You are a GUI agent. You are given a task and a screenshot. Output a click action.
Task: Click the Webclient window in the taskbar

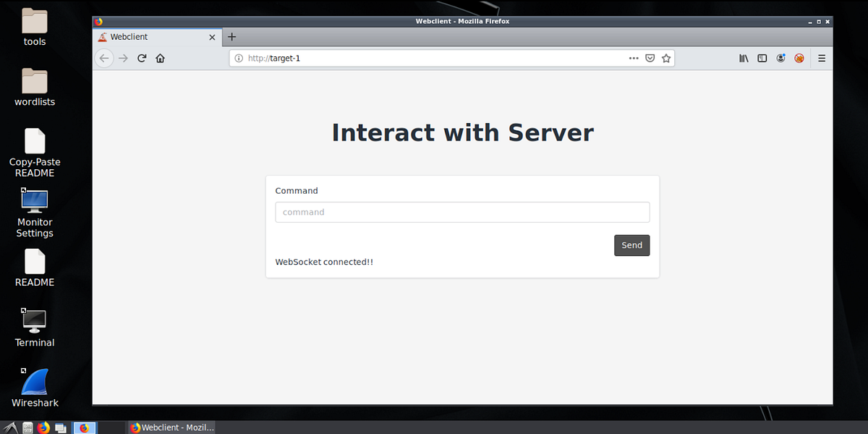(171, 427)
